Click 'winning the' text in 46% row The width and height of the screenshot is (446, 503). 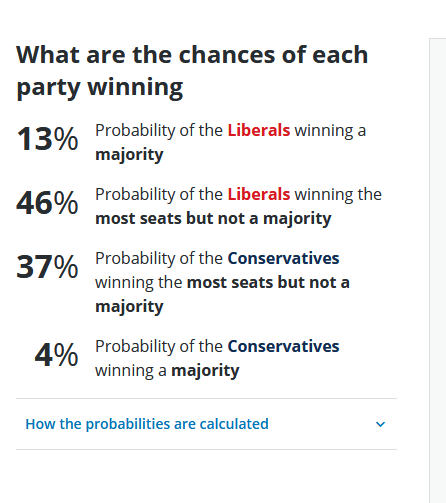[338, 194]
